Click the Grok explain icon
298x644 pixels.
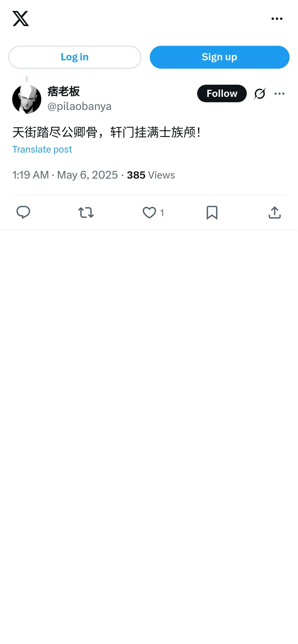(x=260, y=94)
